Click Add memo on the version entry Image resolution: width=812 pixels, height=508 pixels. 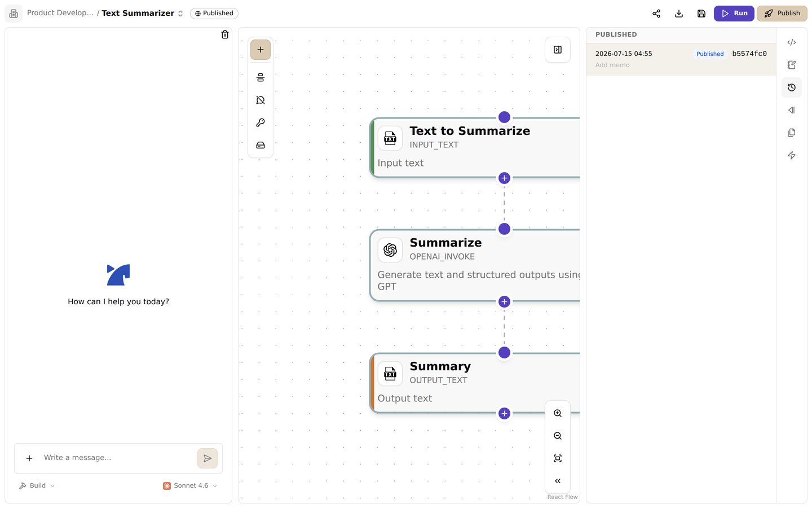(612, 65)
